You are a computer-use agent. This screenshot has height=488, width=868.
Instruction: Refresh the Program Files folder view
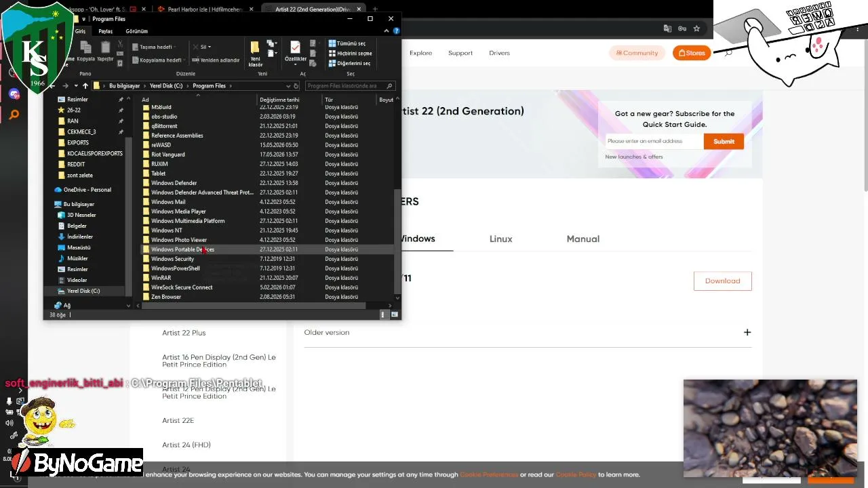point(296,86)
